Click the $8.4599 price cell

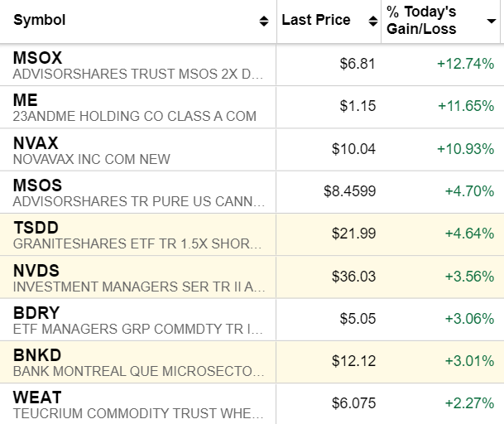tap(349, 191)
